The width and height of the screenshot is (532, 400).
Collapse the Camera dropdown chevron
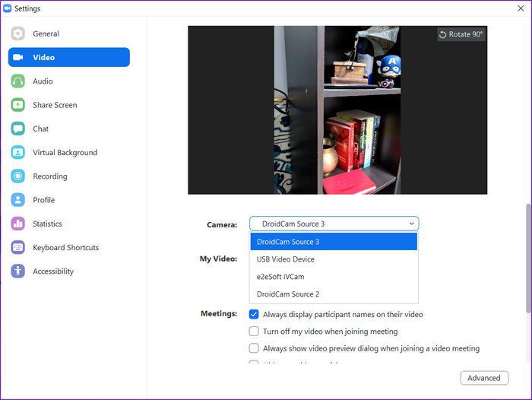[411, 224]
